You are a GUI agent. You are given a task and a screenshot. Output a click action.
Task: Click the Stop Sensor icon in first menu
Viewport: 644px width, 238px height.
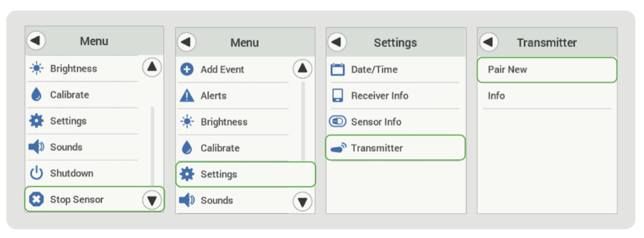tap(36, 200)
